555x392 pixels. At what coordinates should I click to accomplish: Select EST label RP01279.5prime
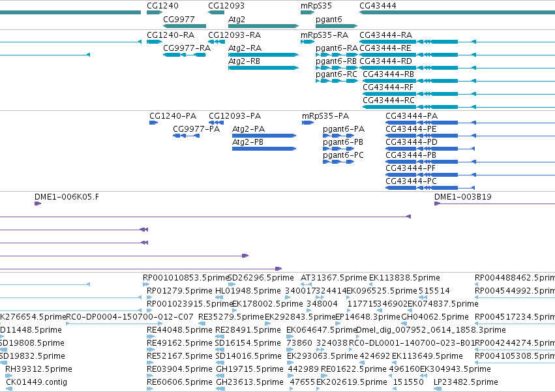click(x=179, y=291)
